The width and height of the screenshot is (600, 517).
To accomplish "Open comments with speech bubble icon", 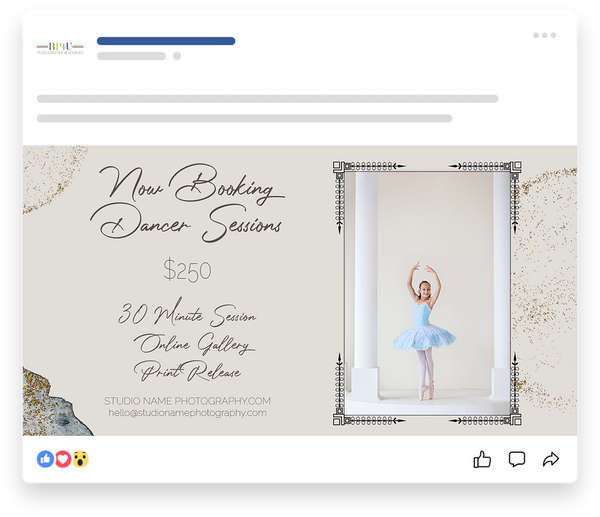I will tap(517, 459).
